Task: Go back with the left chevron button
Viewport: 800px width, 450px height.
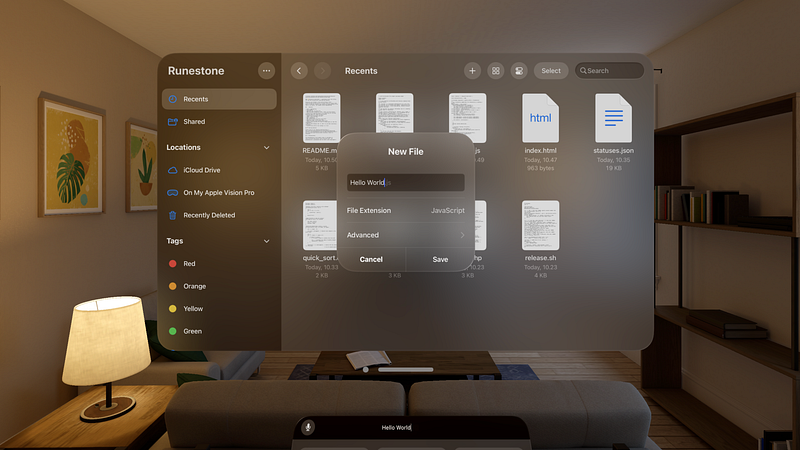Action: (299, 71)
